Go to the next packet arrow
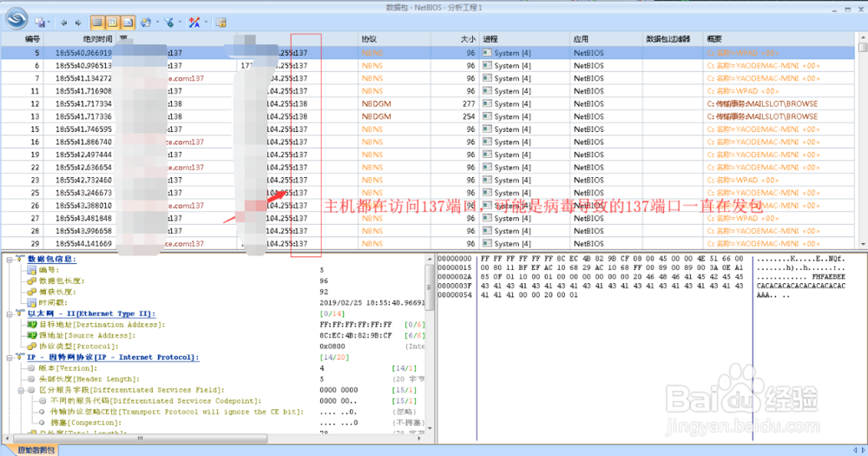Image resolution: width=868 pixels, height=456 pixels. 78,23
